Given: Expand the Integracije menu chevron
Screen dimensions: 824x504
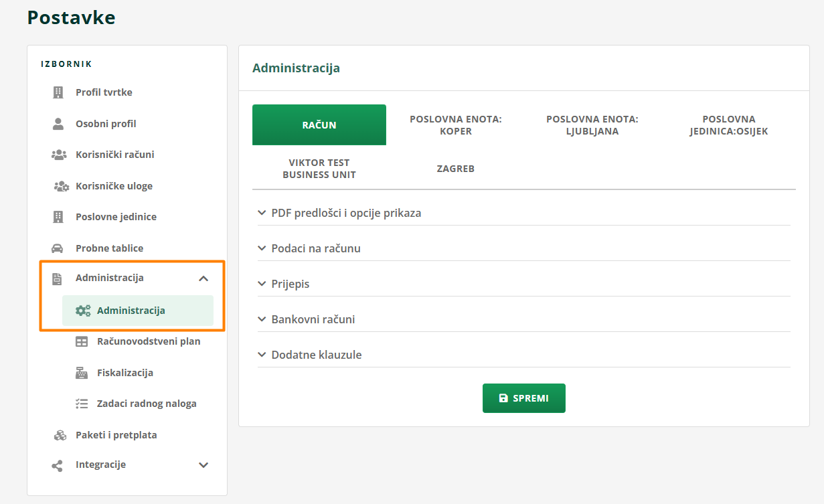Looking at the screenshot, I should tap(204, 465).
